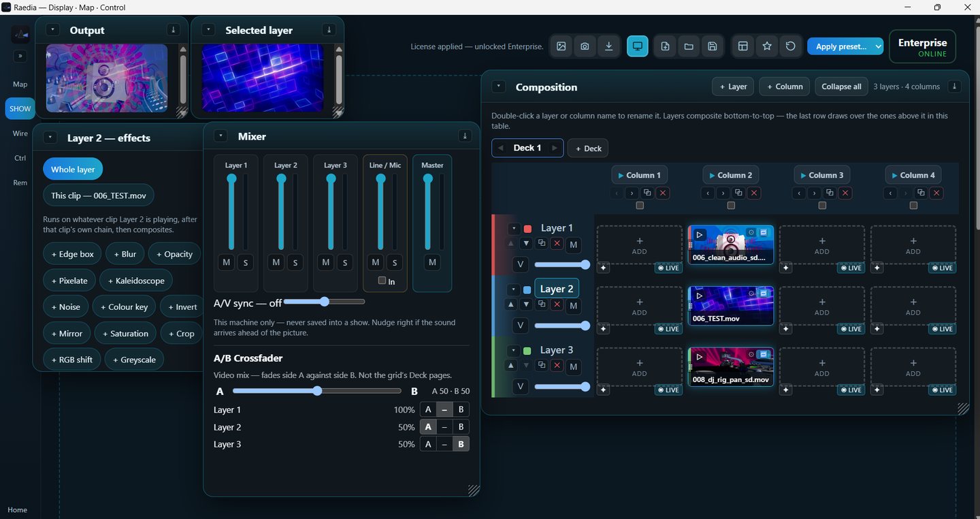The height and width of the screenshot is (519, 980).
Task: Add the Kaleidoscope effect
Action: 136,281
